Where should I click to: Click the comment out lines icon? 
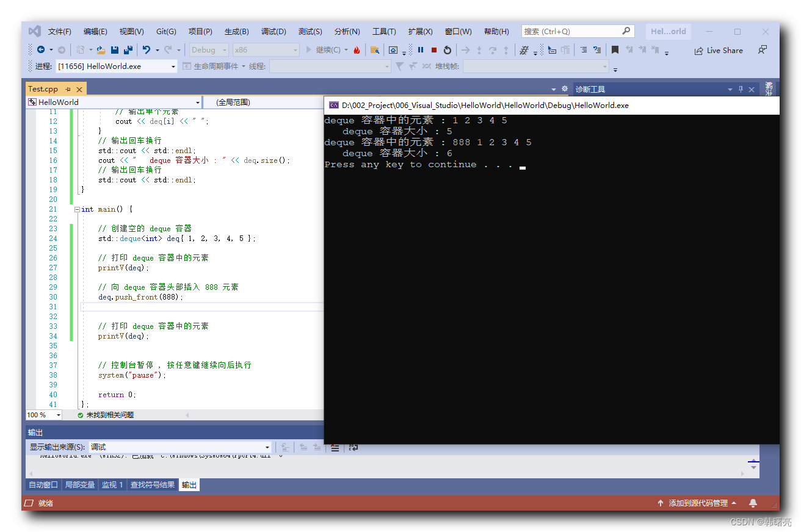(x=584, y=50)
